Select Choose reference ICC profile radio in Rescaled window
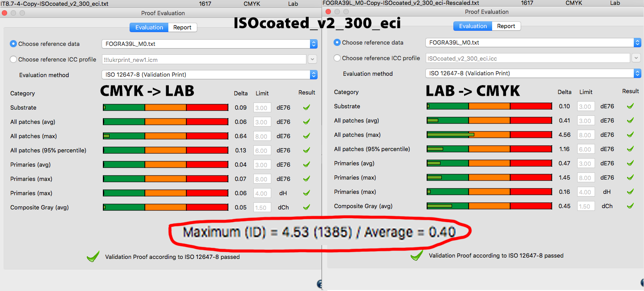This screenshot has height=291, width=644. point(337,58)
